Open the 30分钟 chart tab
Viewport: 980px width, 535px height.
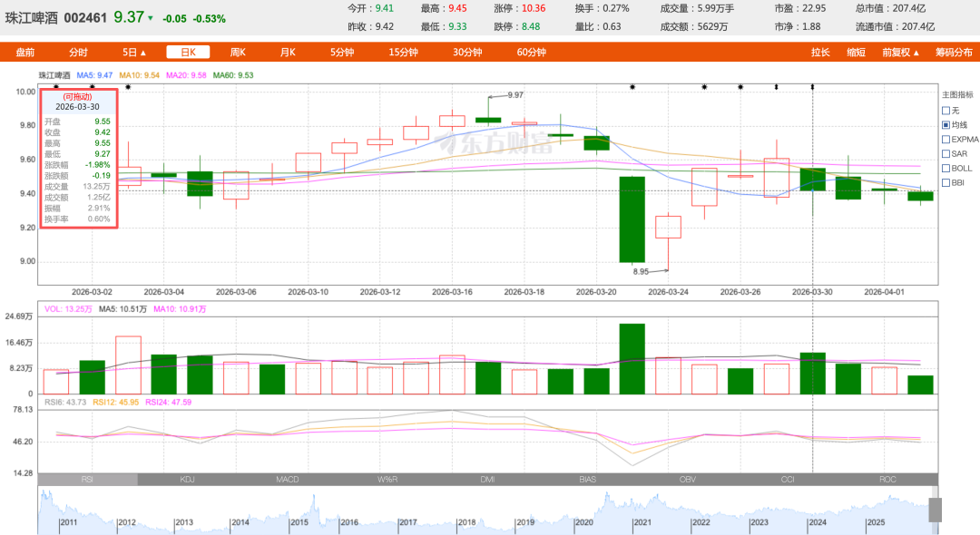pyautogui.click(x=467, y=53)
